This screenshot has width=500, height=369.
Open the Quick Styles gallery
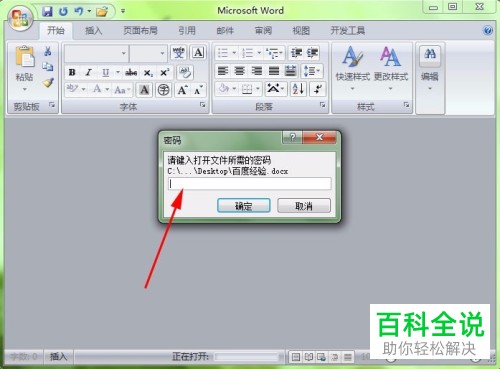point(353,68)
